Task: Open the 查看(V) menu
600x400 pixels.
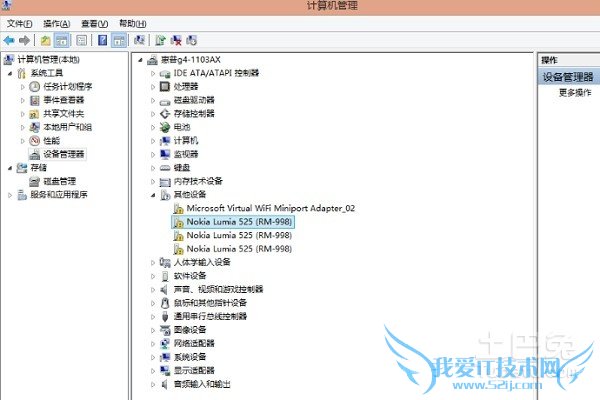Action: click(95, 24)
